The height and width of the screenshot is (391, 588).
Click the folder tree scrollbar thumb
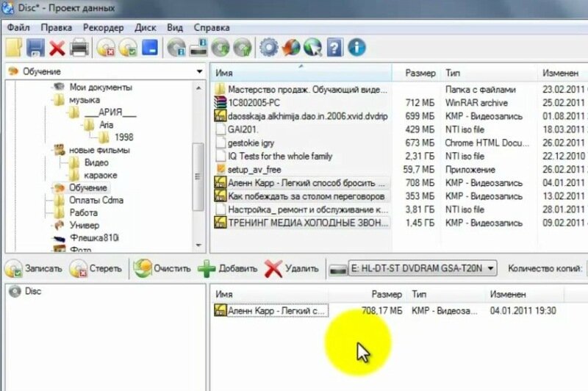click(198, 176)
